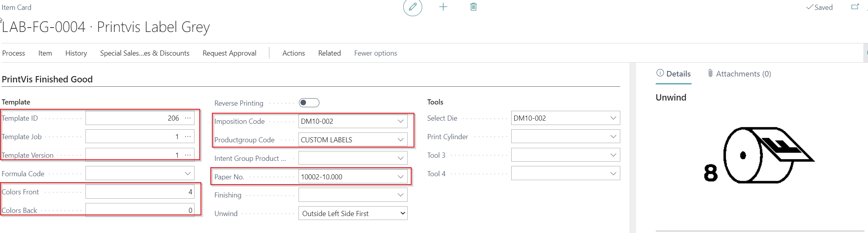Click the Template Version input field

(x=140, y=155)
